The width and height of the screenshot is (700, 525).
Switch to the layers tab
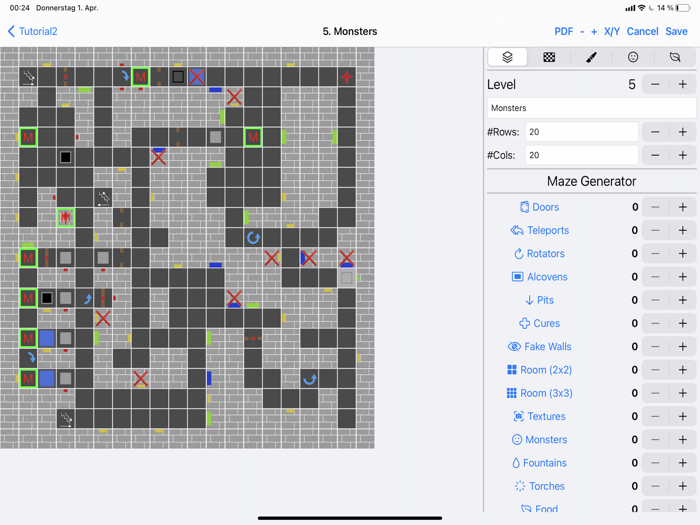(508, 57)
